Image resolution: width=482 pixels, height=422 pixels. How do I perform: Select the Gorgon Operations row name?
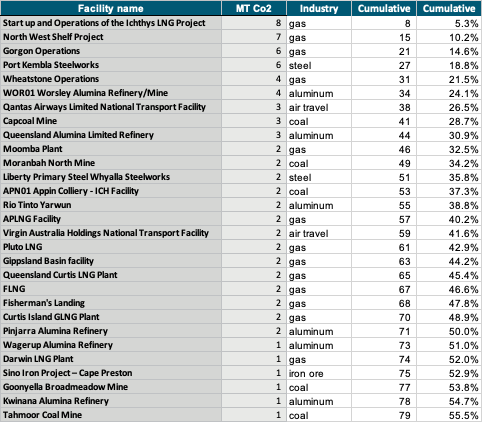(111, 51)
